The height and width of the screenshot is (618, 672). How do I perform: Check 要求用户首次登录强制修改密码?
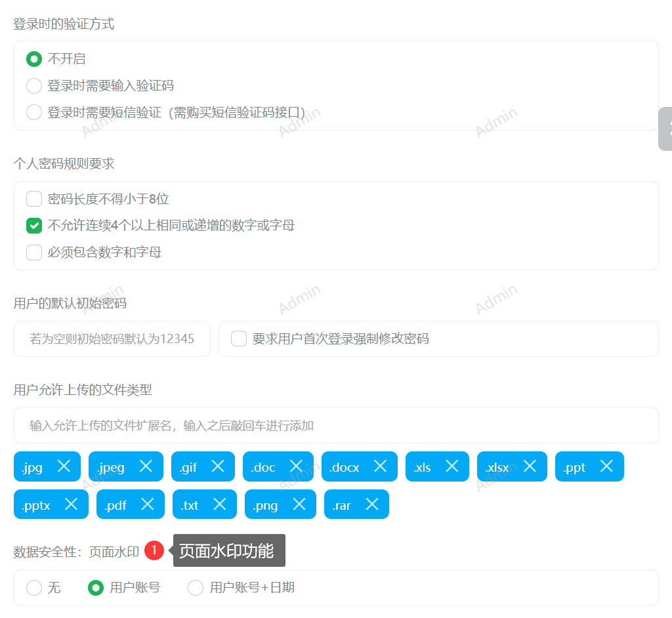point(238,339)
